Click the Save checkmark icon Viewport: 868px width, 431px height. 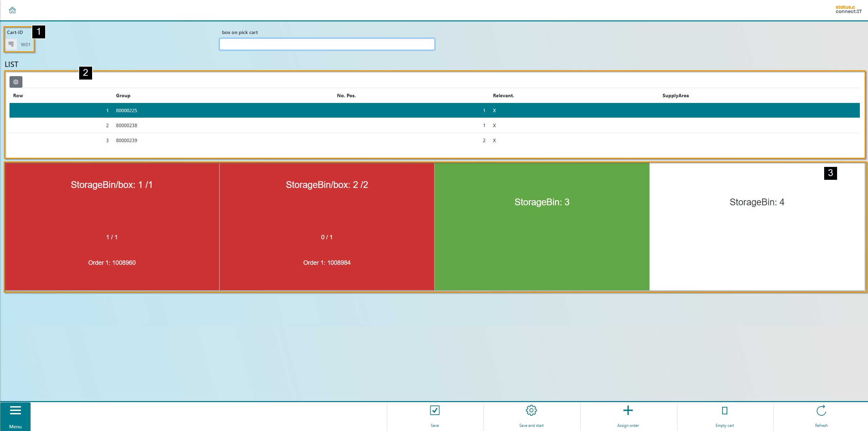pos(434,411)
